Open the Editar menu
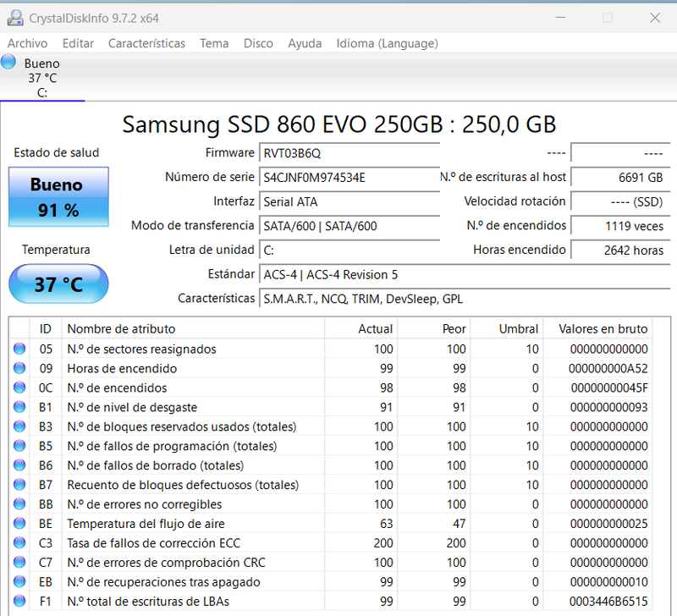 [x=78, y=43]
